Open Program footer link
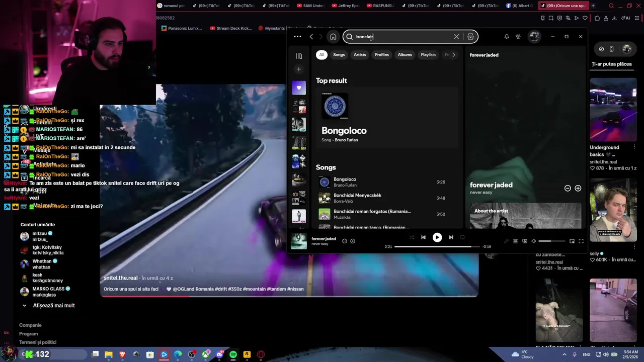This screenshot has width=644, height=362. pyautogui.click(x=28, y=333)
